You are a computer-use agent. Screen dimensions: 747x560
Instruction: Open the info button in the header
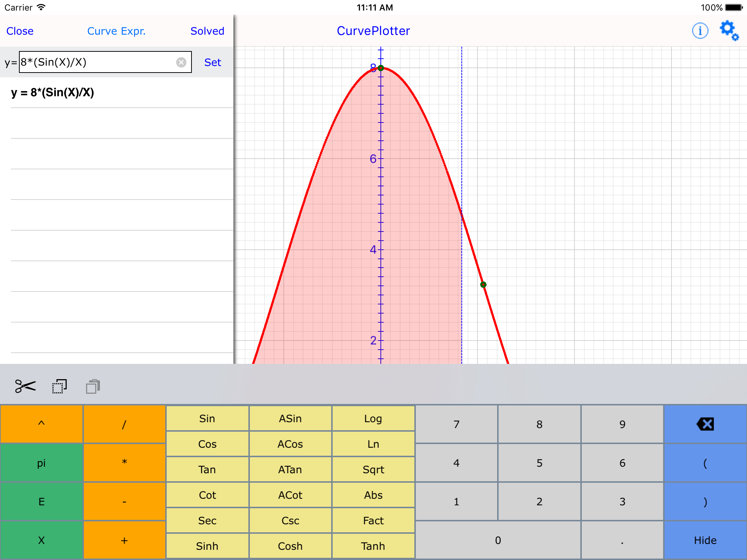click(x=700, y=31)
